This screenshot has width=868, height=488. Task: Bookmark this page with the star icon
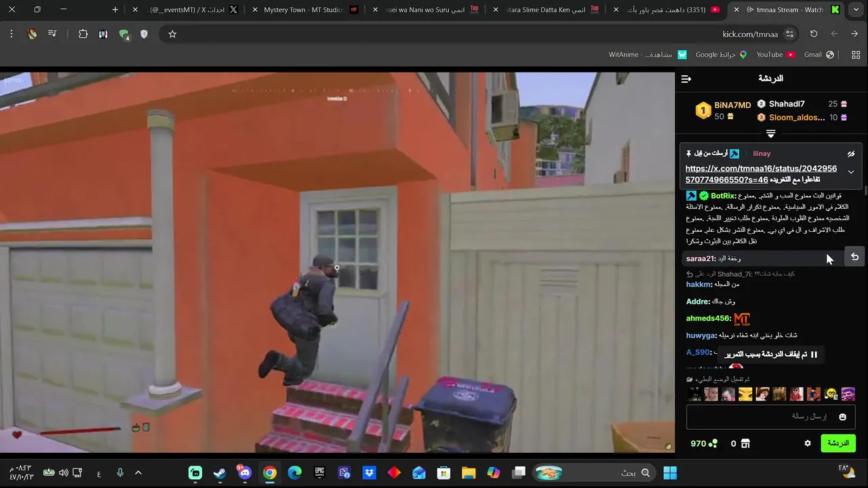pos(172,34)
